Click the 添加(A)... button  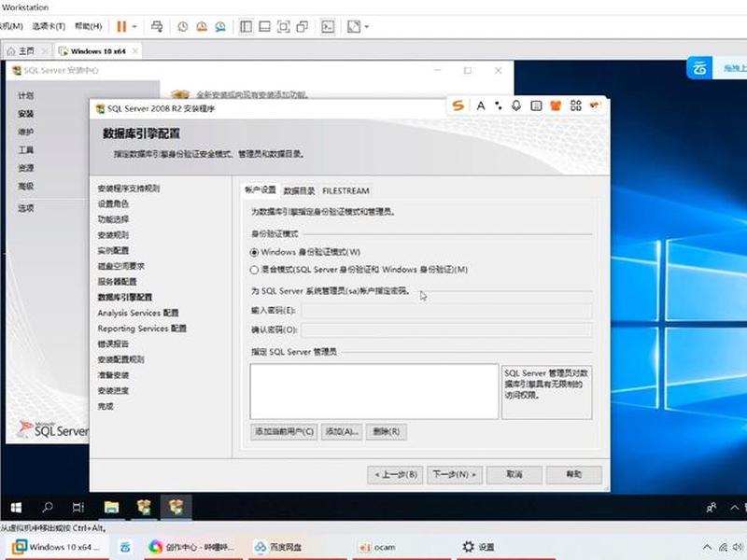pyautogui.click(x=342, y=432)
